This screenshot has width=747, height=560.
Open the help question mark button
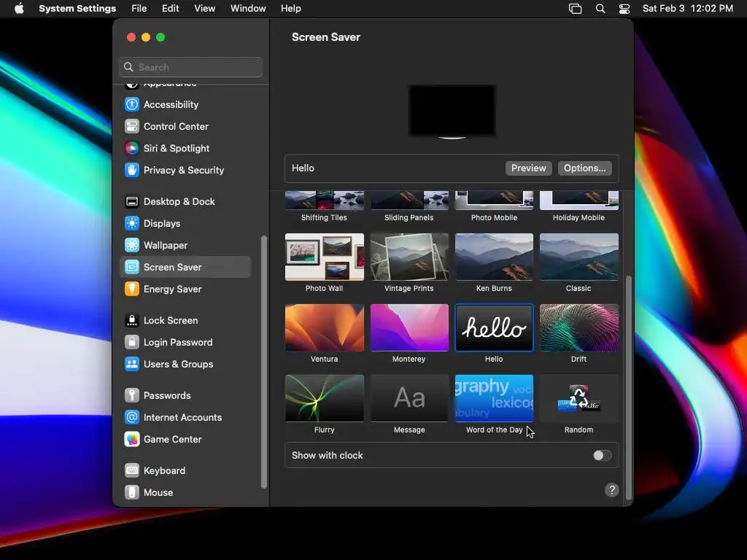612,490
